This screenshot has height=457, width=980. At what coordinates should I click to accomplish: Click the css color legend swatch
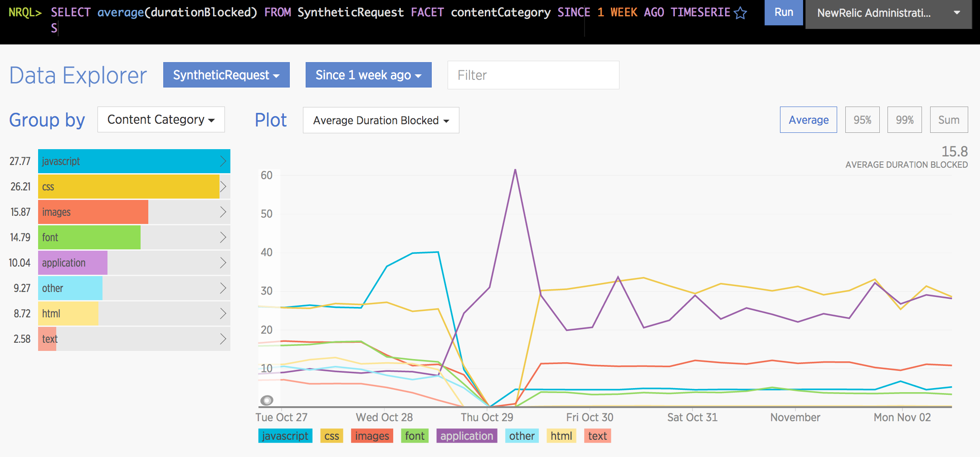coord(332,436)
